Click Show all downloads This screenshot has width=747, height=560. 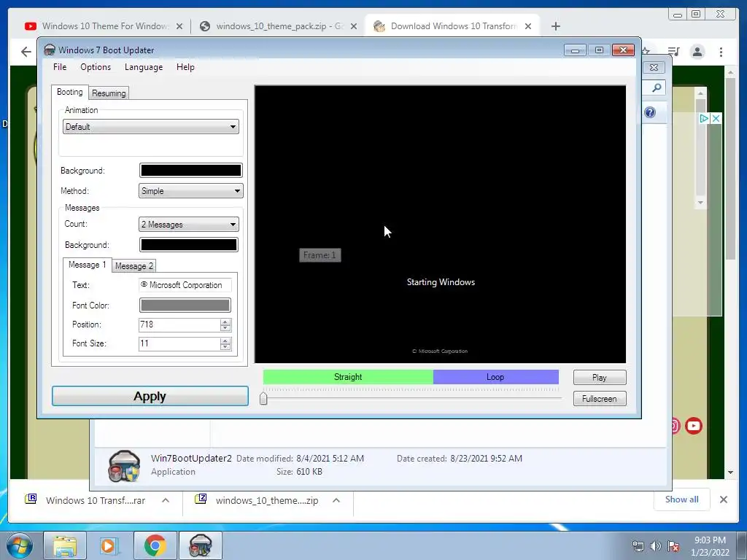pyautogui.click(x=682, y=499)
